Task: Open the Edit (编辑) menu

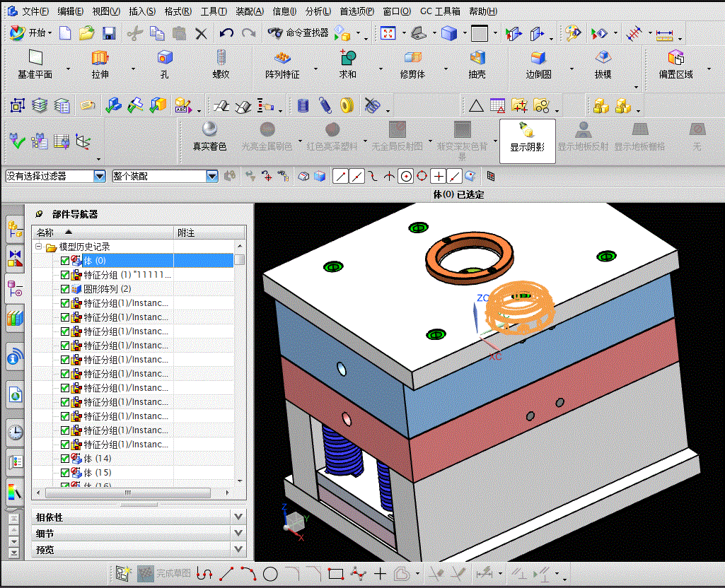Action: pos(70,11)
